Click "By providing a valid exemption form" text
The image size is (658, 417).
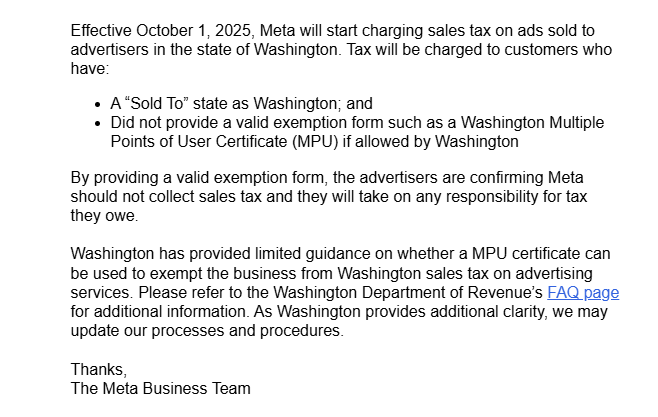click(x=197, y=177)
